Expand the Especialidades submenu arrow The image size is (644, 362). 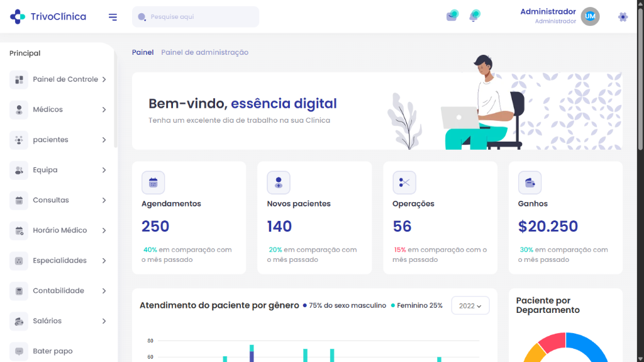[104, 261]
